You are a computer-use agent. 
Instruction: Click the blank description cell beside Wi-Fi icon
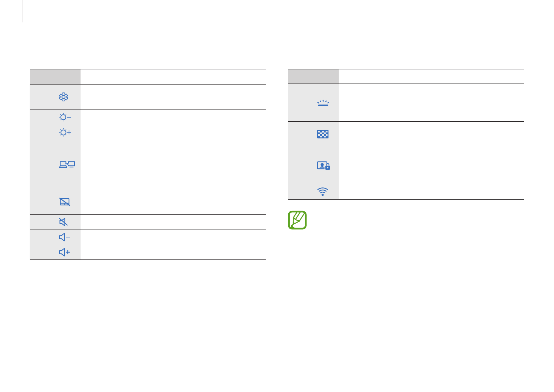(x=431, y=192)
